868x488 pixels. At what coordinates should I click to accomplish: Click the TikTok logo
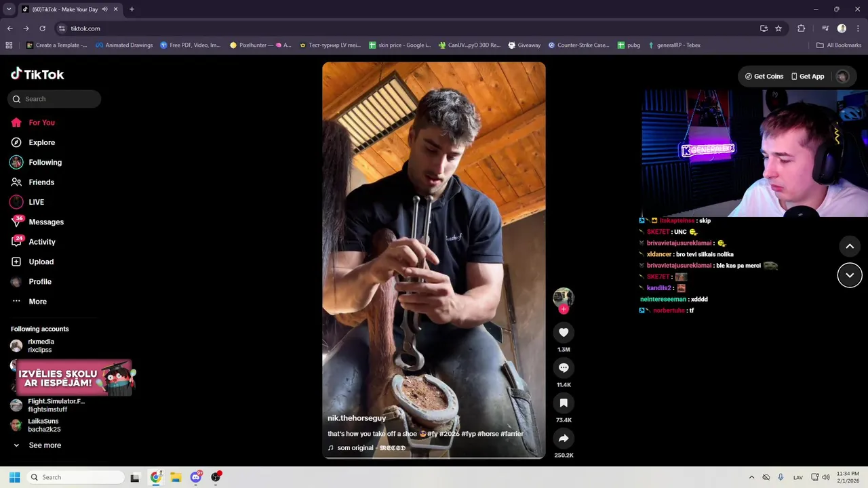point(37,75)
